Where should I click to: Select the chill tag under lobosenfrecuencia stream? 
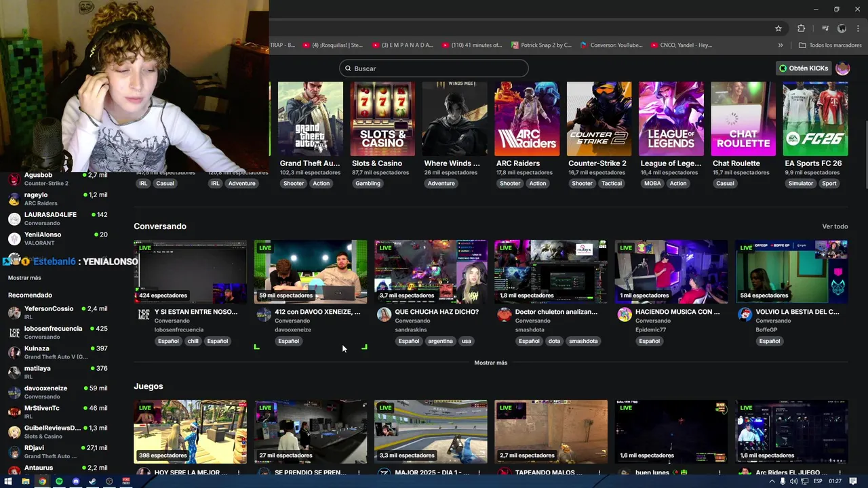tap(193, 341)
